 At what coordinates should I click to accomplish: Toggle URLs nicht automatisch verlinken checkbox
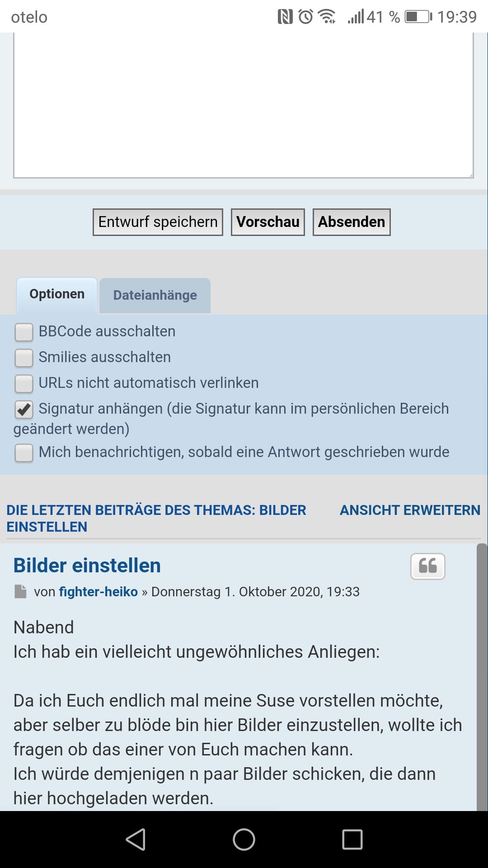click(24, 383)
